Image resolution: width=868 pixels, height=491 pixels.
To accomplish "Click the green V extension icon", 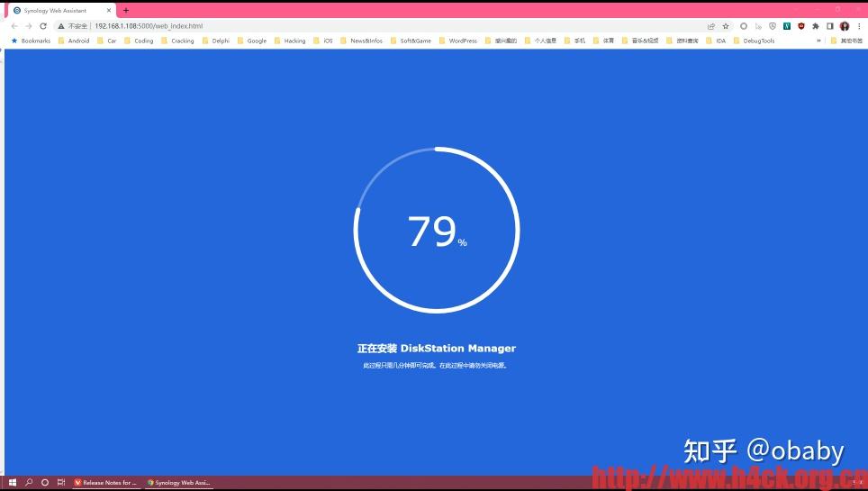I will click(787, 26).
